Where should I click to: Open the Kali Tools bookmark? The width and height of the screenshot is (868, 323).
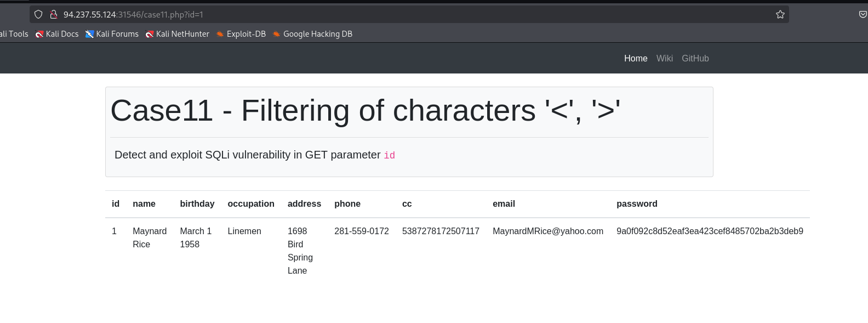pyautogui.click(x=14, y=34)
